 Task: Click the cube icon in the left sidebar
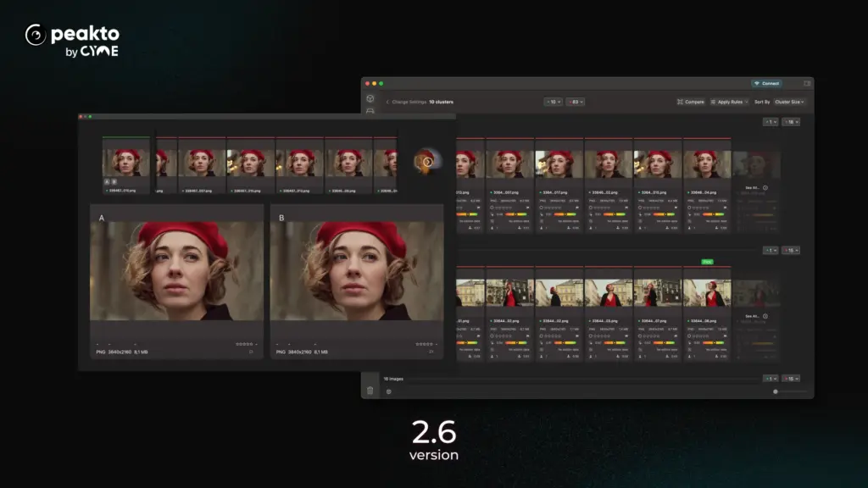click(370, 98)
